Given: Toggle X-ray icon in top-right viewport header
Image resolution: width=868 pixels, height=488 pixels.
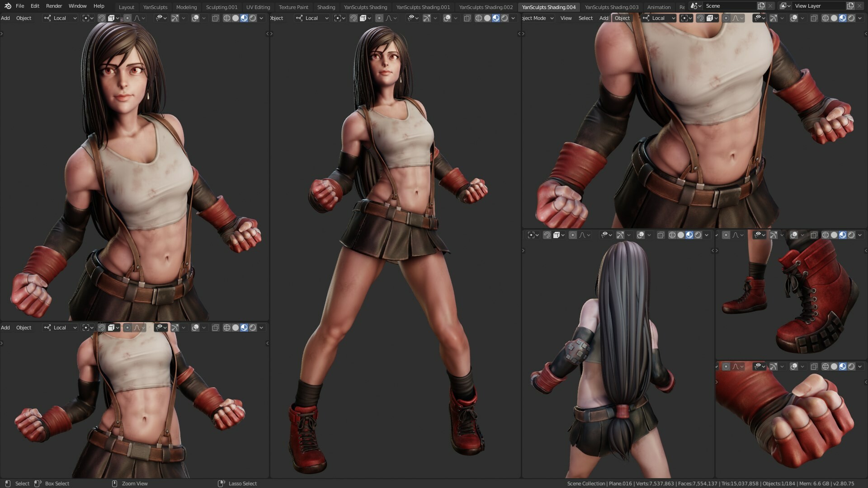Looking at the screenshot, I should pyautogui.click(x=814, y=18).
